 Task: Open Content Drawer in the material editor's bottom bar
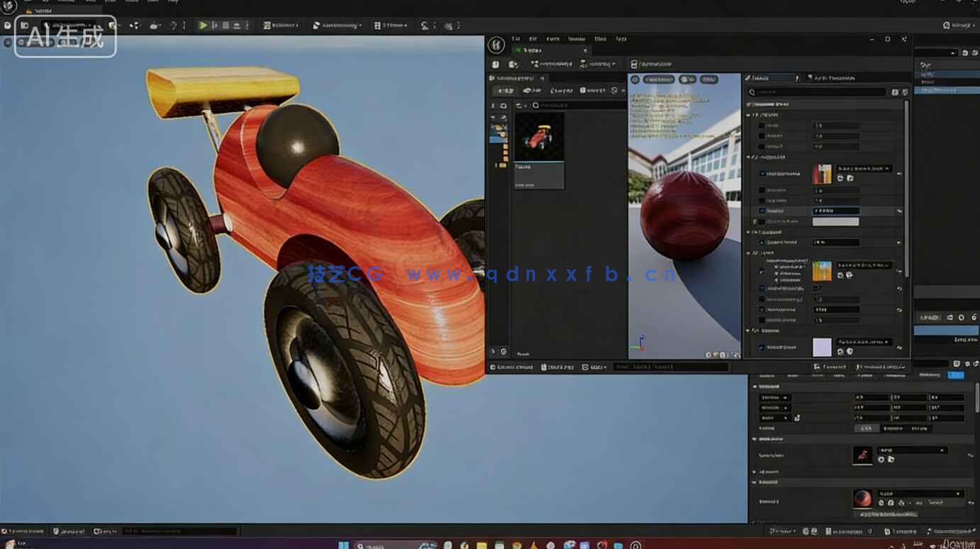(512, 367)
